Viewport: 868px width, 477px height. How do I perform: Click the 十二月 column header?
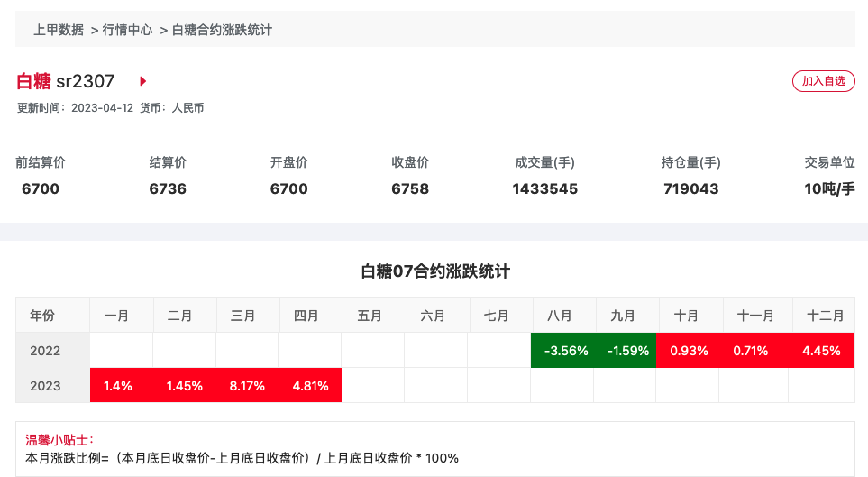click(824, 316)
